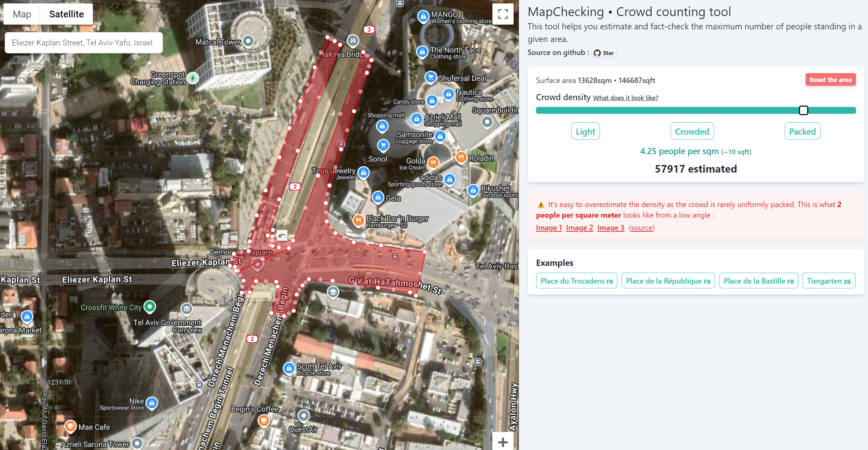Click the Democracy Square map marker
The height and width of the screenshot is (450, 868).
tap(257, 264)
